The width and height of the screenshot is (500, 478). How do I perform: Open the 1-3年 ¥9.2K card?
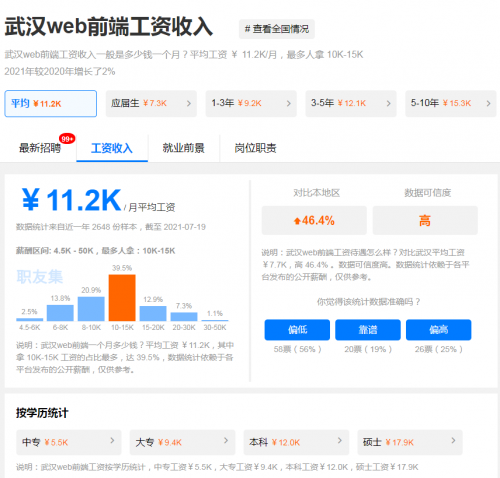point(251,104)
